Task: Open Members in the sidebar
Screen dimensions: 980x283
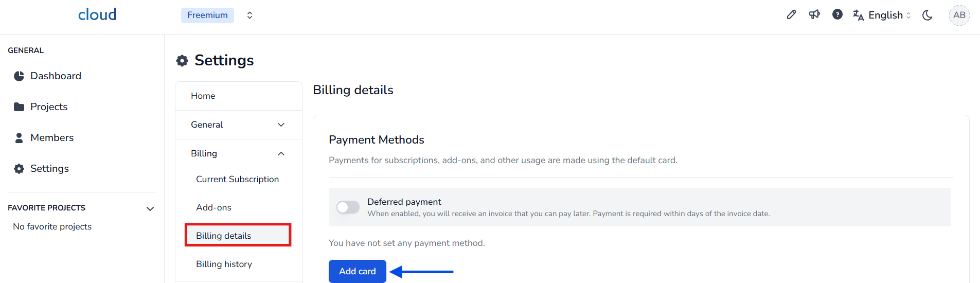Action: [51, 138]
